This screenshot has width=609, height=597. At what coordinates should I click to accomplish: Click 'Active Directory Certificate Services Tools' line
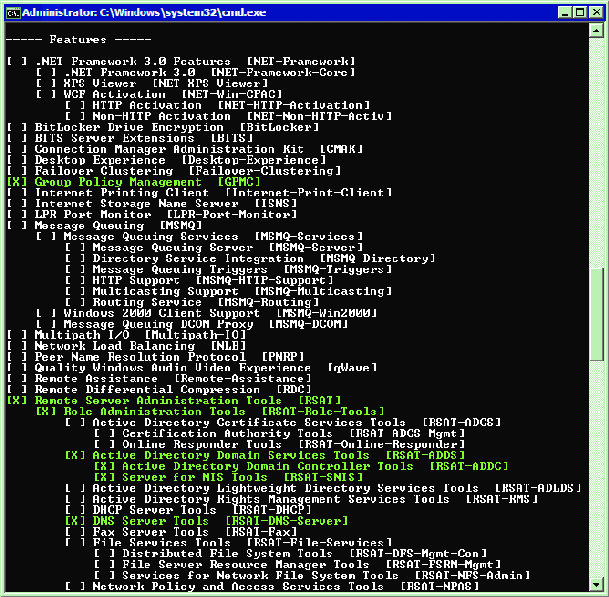(283, 422)
